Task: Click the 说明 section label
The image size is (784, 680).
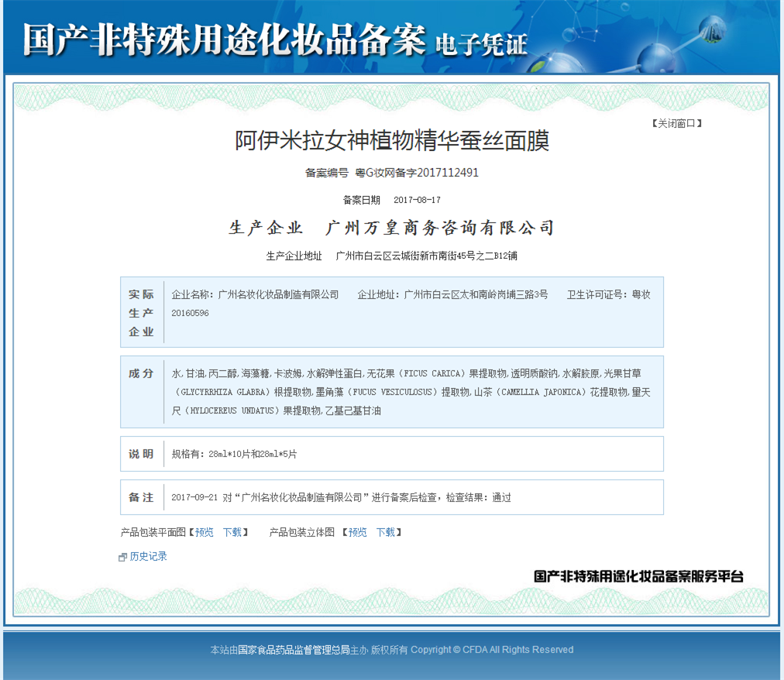Action: pyautogui.click(x=141, y=454)
